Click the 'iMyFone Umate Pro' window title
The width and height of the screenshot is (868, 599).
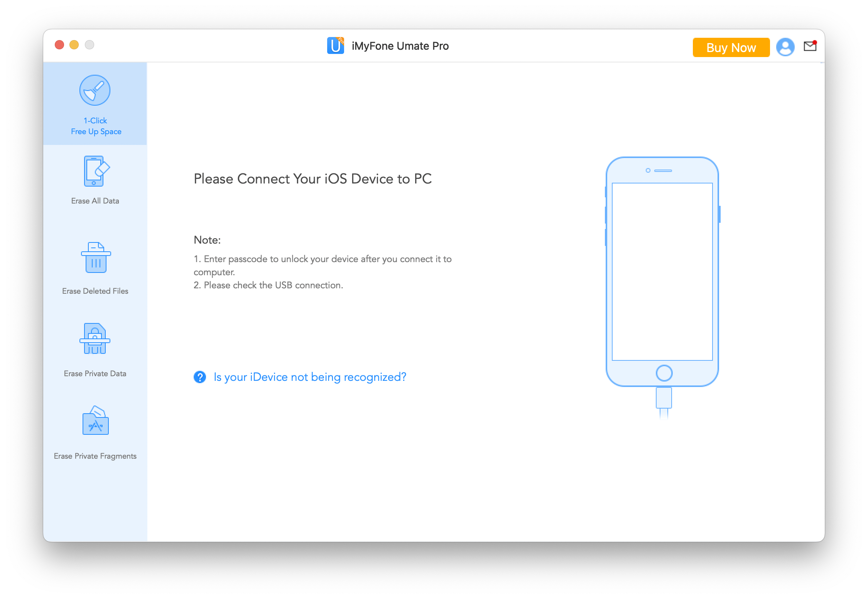point(400,46)
